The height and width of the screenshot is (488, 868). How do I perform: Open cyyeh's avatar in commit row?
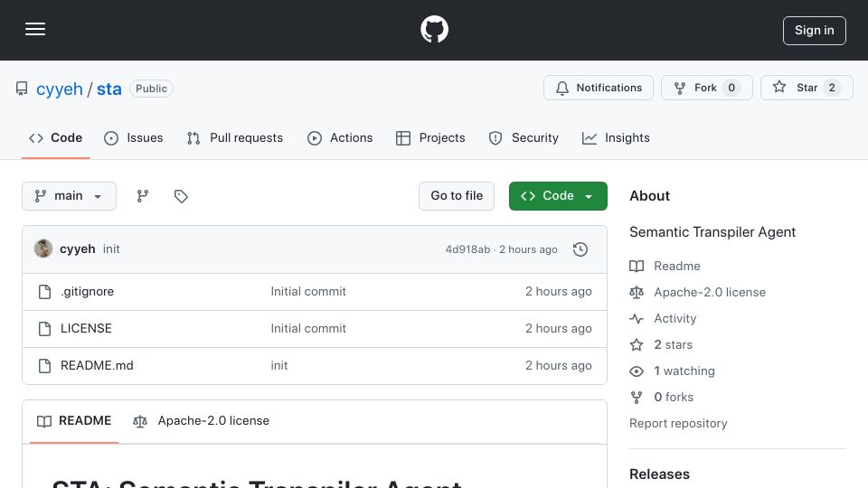[43, 249]
